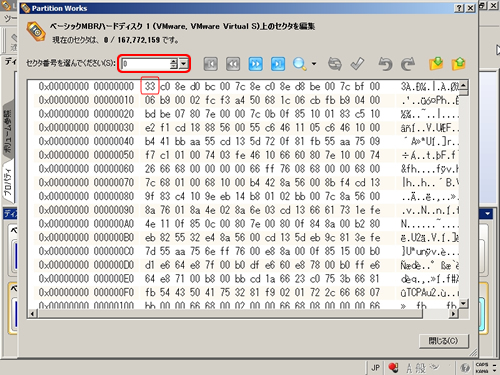Screen dimensions: 500x375
Task: Go to last sector button
Action: click(x=278, y=64)
